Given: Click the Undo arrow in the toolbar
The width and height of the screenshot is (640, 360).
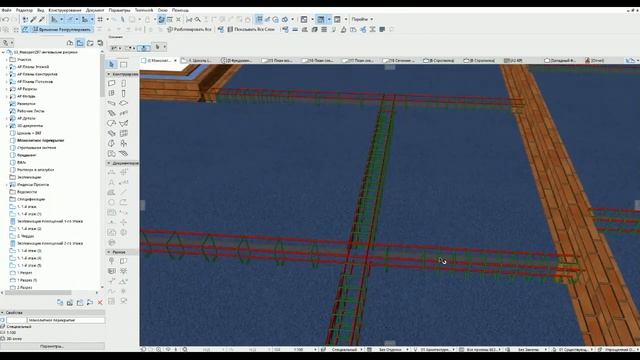Looking at the screenshot, I should 5,19.
